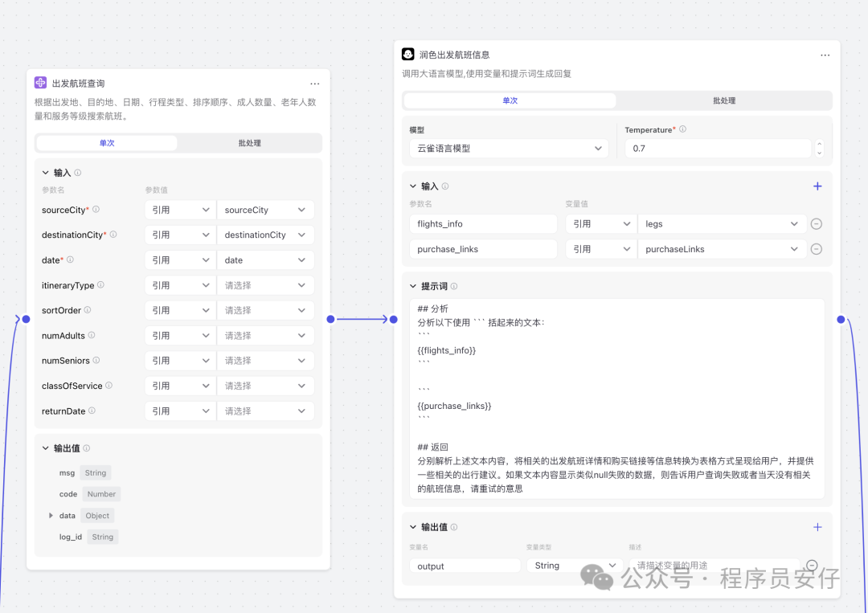
Task: Click info icon next to sourceCity
Action: tap(96, 210)
